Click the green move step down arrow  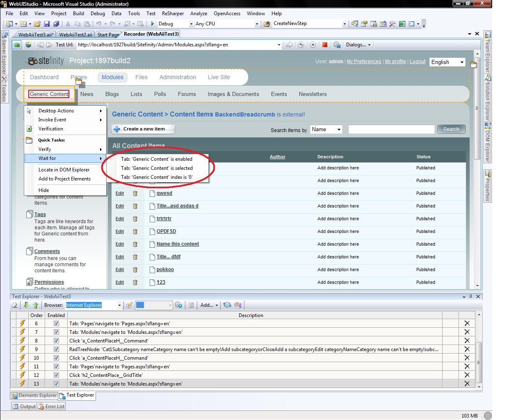(x=26, y=305)
